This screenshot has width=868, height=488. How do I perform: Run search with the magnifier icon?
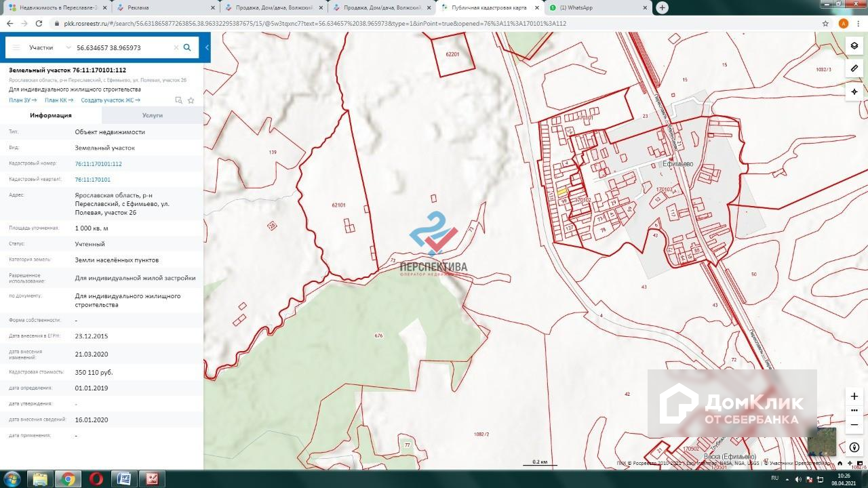(187, 47)
